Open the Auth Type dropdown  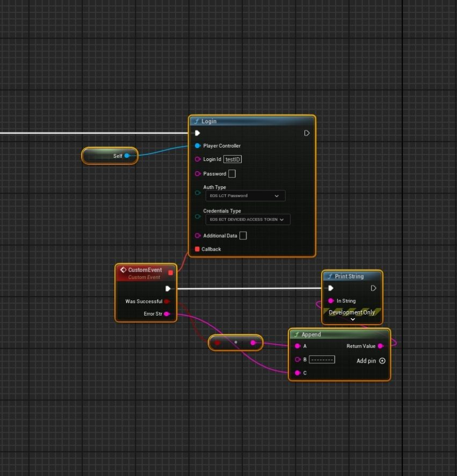(x=245, y=196)
